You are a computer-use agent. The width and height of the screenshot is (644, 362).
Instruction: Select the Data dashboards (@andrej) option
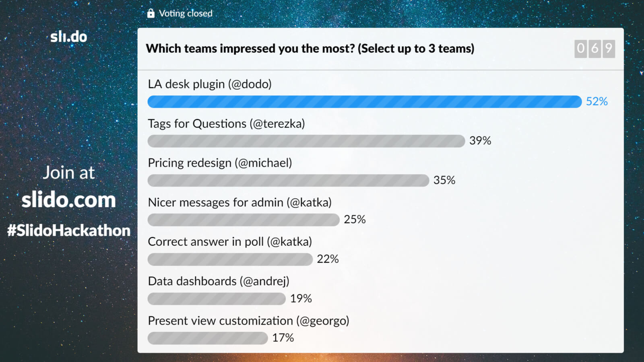point(219,281)
